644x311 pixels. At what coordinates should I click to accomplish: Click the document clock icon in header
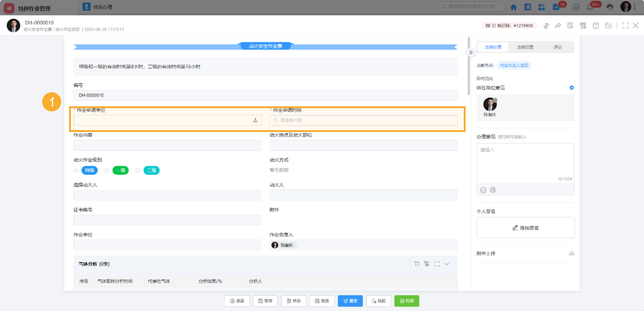570,26
